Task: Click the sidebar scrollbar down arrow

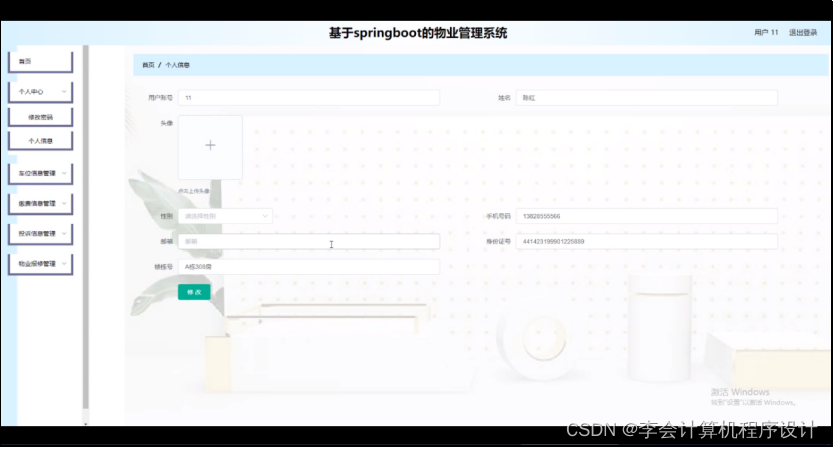Action: pos(86,424)
